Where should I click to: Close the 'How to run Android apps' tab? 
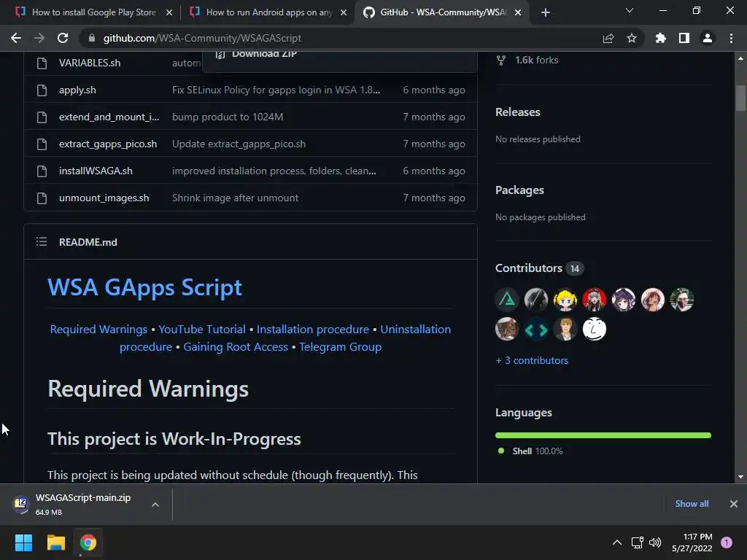(344, 13)
